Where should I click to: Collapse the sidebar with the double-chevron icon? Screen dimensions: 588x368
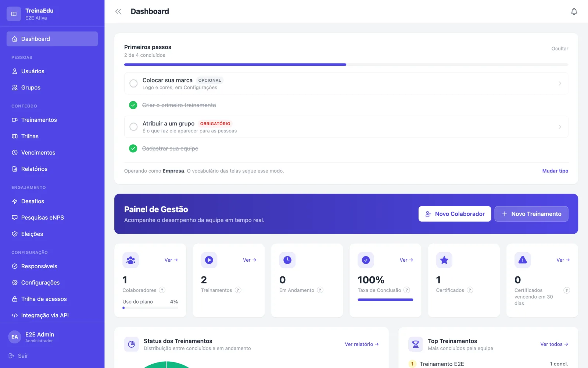click(118, 11)
